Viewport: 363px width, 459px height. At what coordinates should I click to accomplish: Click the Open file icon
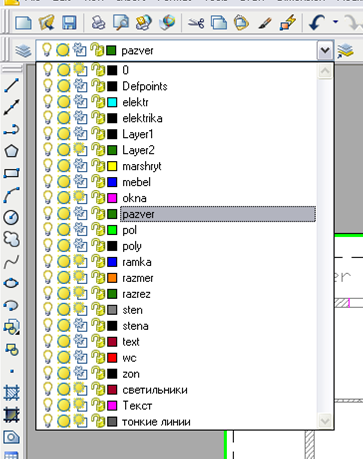47,23
